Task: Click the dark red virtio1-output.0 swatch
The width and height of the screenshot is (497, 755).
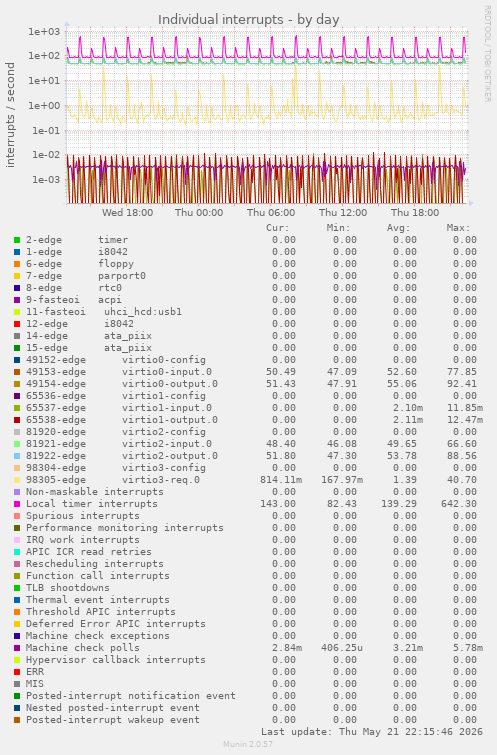Action: click(x=17, y=420)
